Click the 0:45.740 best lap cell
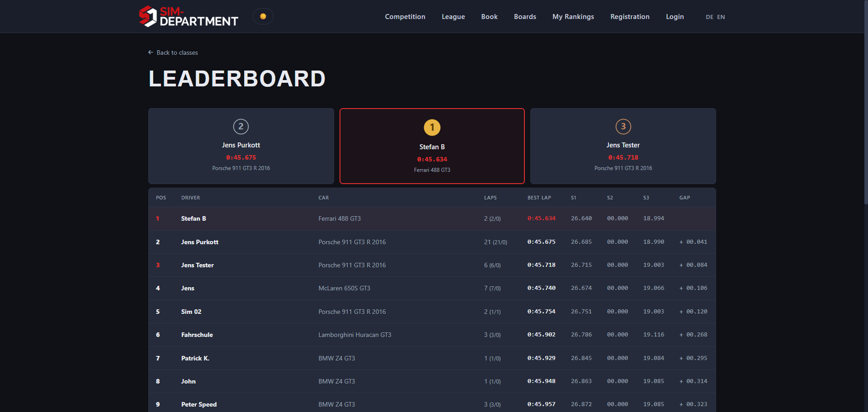This screenshot has width=868, height=412. [541, 288]
